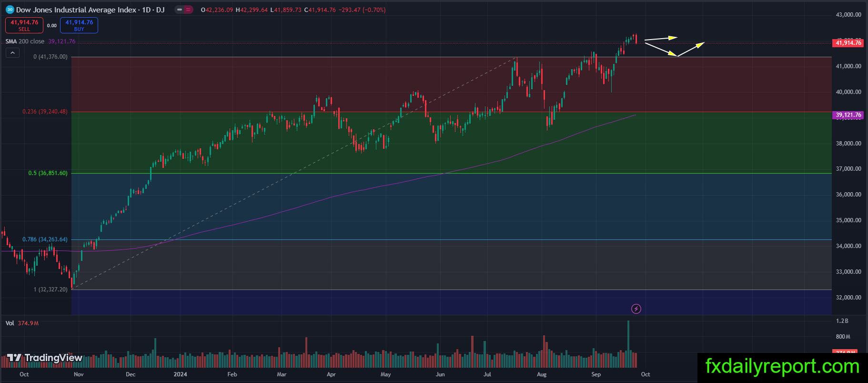868x383 pixels.
Task: Click the 37,000.00 price axis label
Action: (848, 169)
